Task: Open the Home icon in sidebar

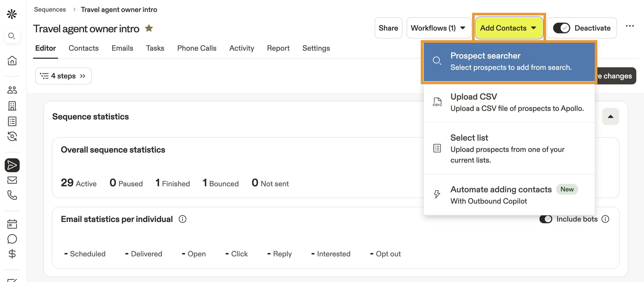Action: click(x=12, y=60)
